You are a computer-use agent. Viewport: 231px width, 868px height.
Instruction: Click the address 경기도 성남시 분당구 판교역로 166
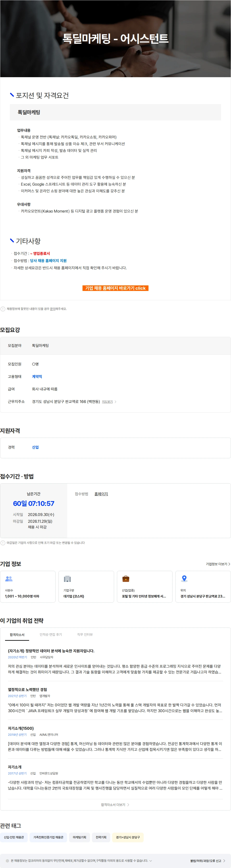point(66,402)
